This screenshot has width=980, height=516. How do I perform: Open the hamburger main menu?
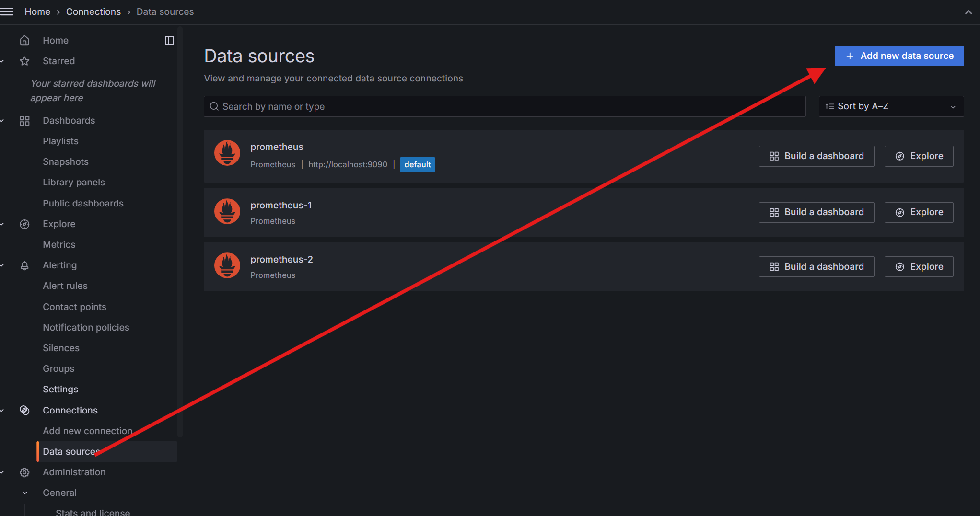click(x=7, y=11)
